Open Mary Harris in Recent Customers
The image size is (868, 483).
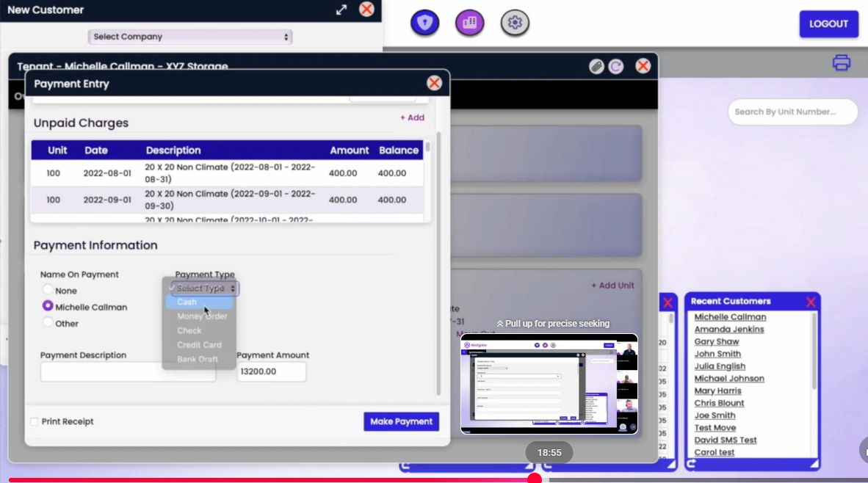(717, 391)
